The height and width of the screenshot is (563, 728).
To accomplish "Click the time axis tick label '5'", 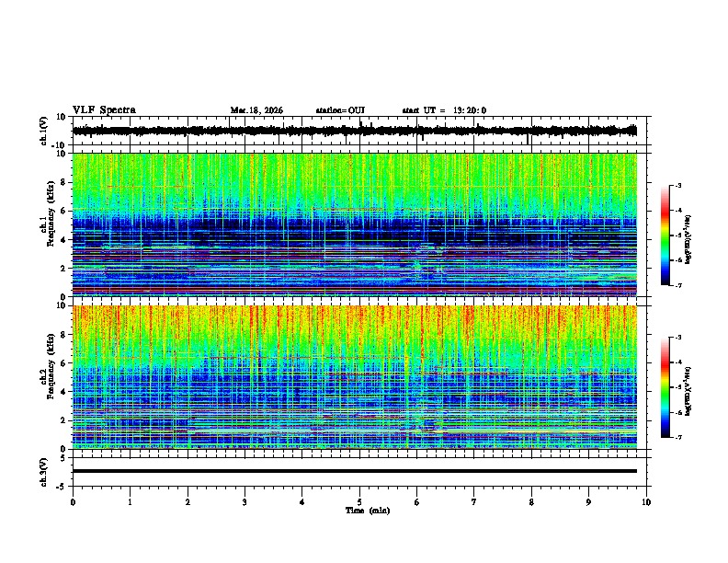I will [359, 502].
